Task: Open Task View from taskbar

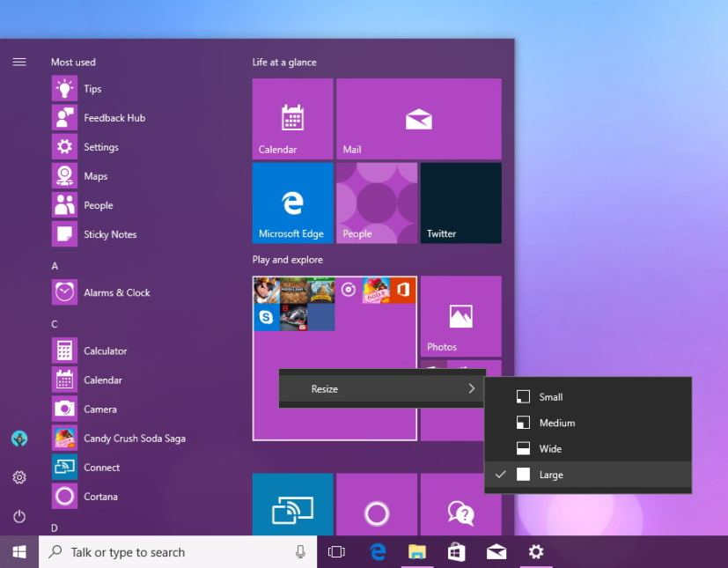Action: pos(336,552)
